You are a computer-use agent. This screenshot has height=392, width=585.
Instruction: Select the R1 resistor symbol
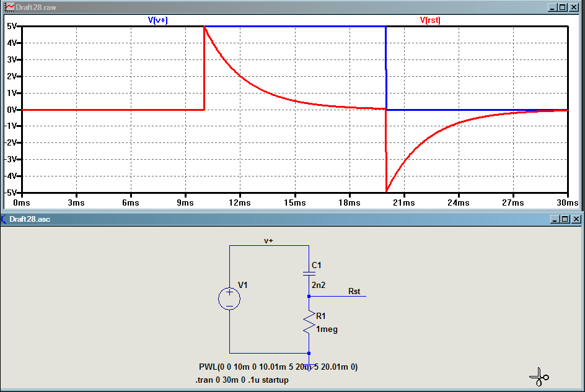309,322
